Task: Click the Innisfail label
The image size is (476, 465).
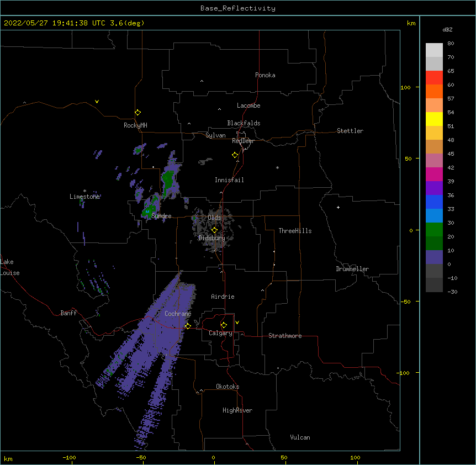Action: tap(229, 180)
